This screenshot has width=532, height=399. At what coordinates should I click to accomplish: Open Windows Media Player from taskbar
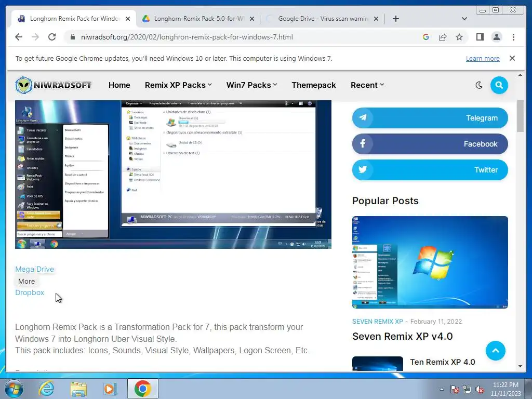point(110,389)
